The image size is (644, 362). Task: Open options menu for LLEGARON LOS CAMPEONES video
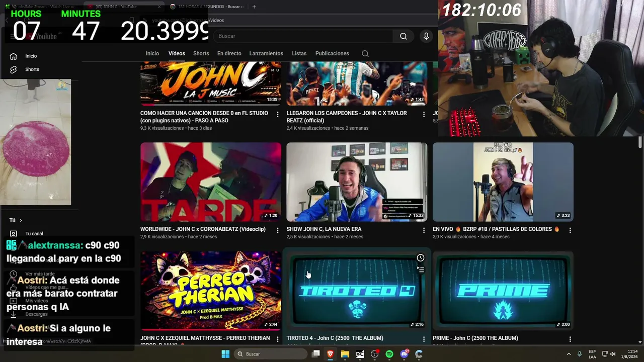(424, 115)
